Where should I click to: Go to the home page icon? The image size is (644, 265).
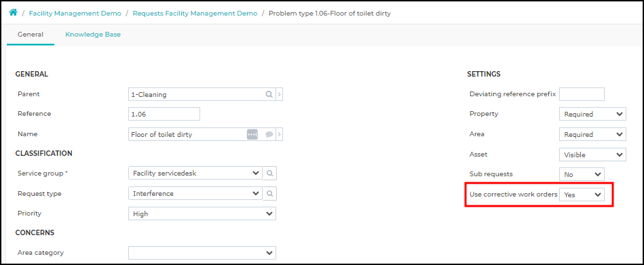pyautogui.click(x=13, y=13)
